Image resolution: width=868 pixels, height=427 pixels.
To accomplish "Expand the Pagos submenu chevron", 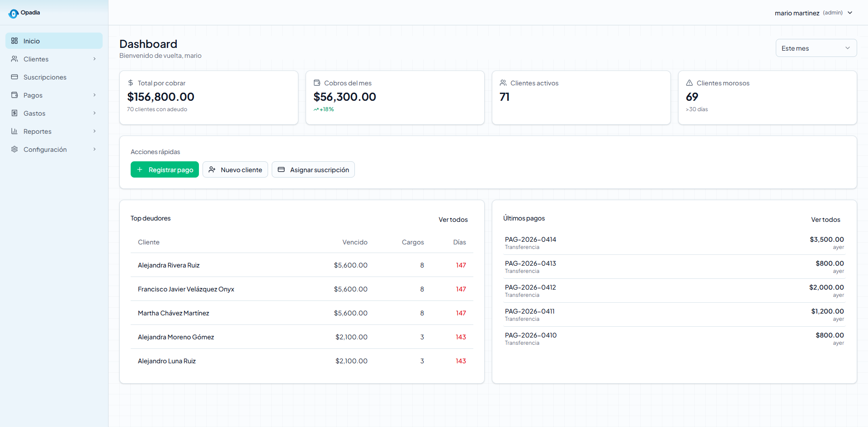I will (94, 95).
